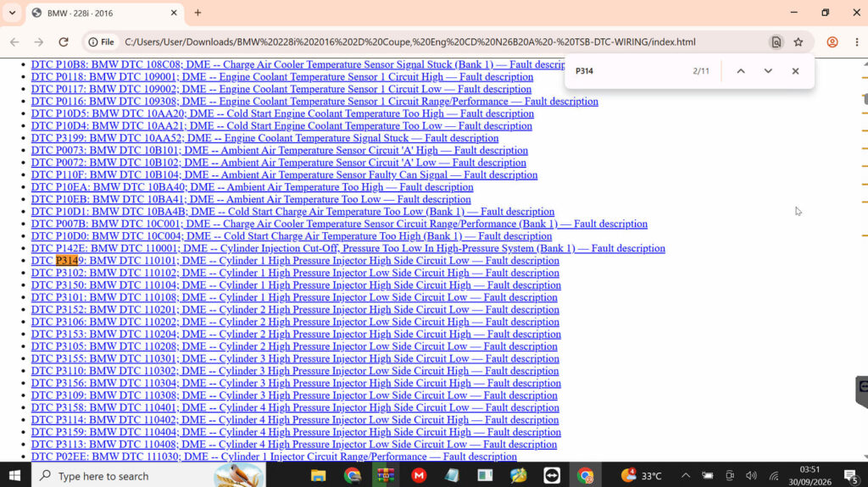Jump to previous find result arrow
The image size is (868, 487).
(741, 71)
